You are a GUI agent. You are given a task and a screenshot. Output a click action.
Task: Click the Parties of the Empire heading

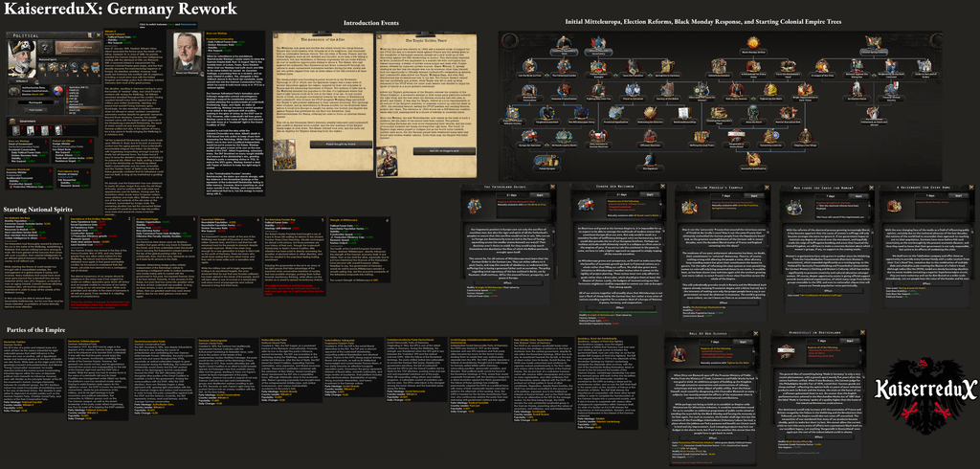[x=34, y=329]
